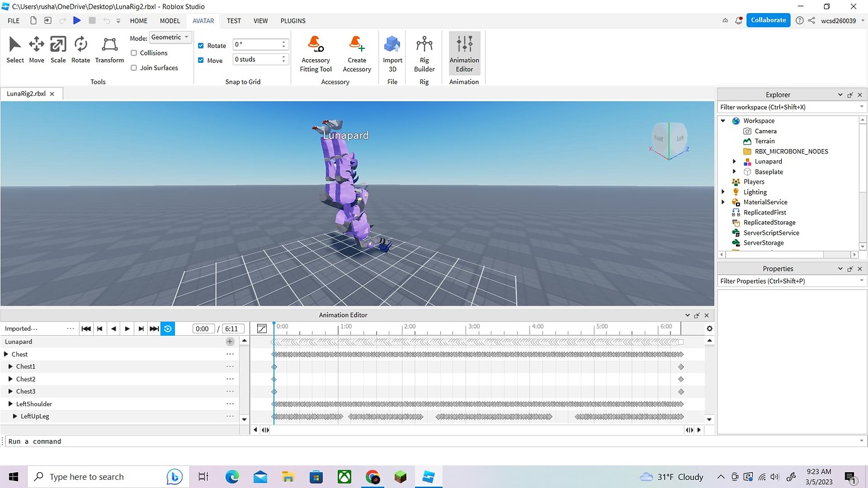868x488 pixels.
Task: Click the view selector cube in the viewport
Action: click(x=669, y=138)
